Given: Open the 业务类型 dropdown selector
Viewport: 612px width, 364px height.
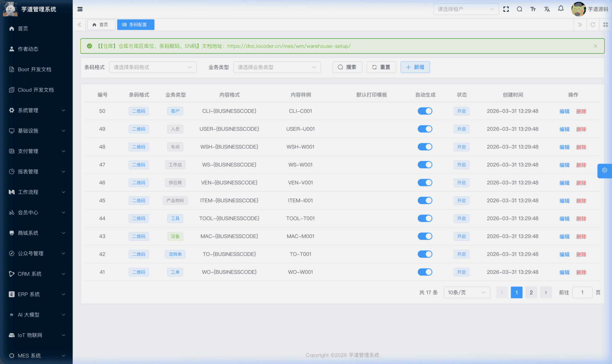Looking at the screenshot, I should coord(277,67).
